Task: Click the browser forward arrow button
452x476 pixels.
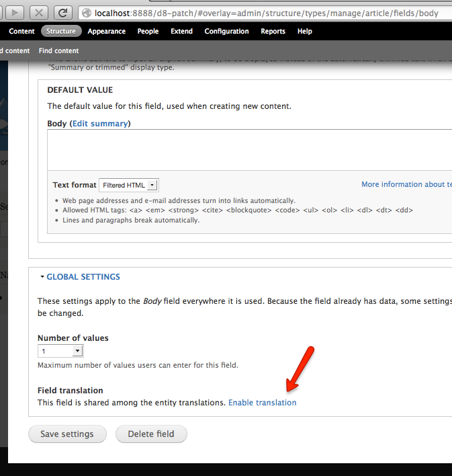Action: 15,13
